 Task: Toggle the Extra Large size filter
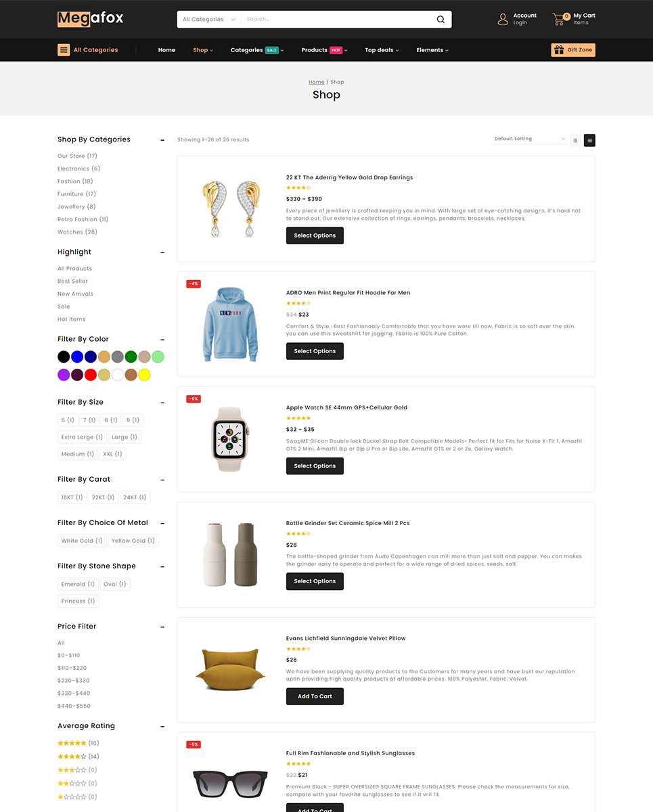tap(82, 437)
